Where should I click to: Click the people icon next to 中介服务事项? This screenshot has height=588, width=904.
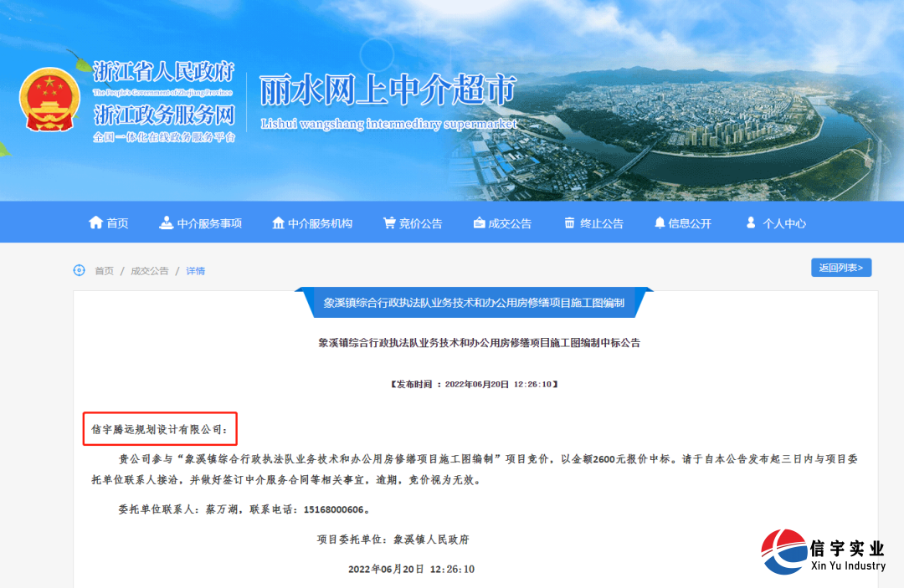click(x=167, y=222)
